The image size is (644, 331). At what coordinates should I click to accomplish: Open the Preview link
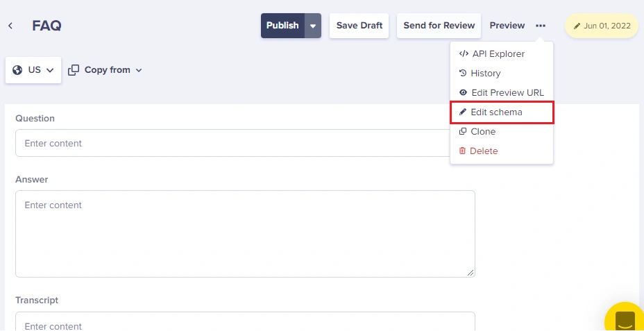pos(507,26)
